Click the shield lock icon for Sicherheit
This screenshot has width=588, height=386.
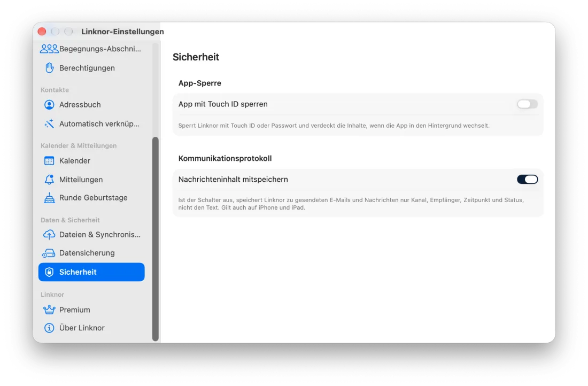coord(49,272)
